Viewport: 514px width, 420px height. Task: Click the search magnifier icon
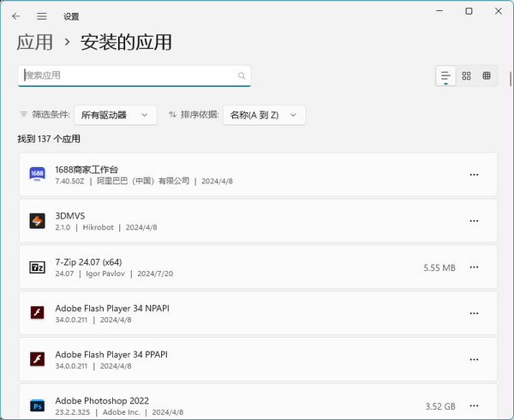242,75
